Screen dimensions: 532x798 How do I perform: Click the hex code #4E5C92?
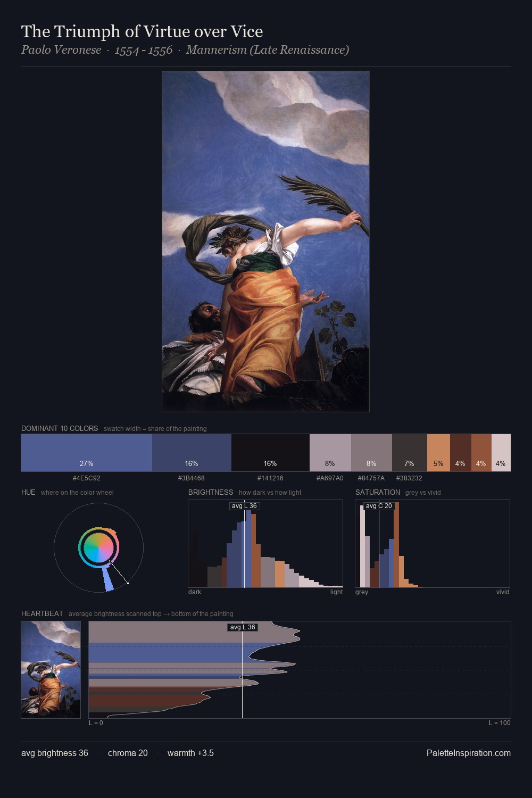tap(87, 478)
